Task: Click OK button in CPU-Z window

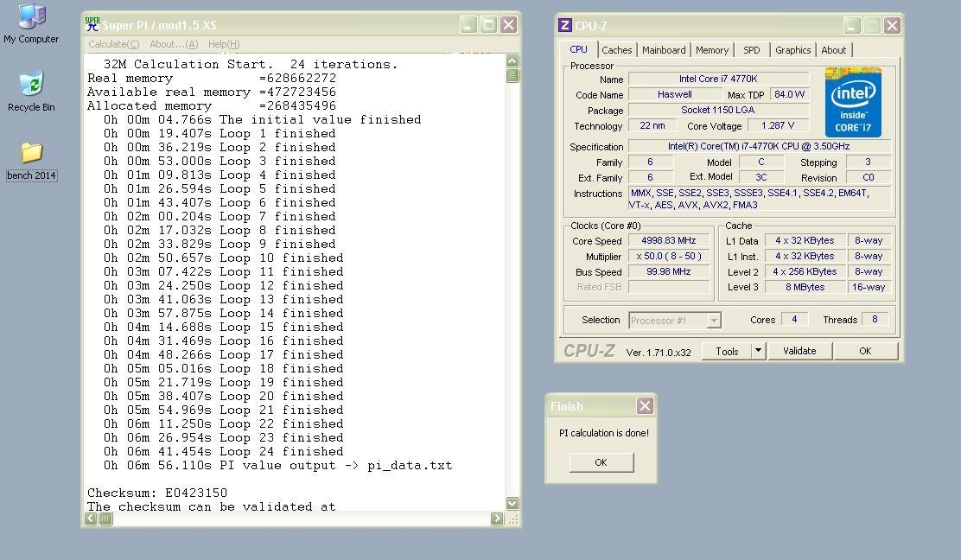Action: click(x=865, y=351)
